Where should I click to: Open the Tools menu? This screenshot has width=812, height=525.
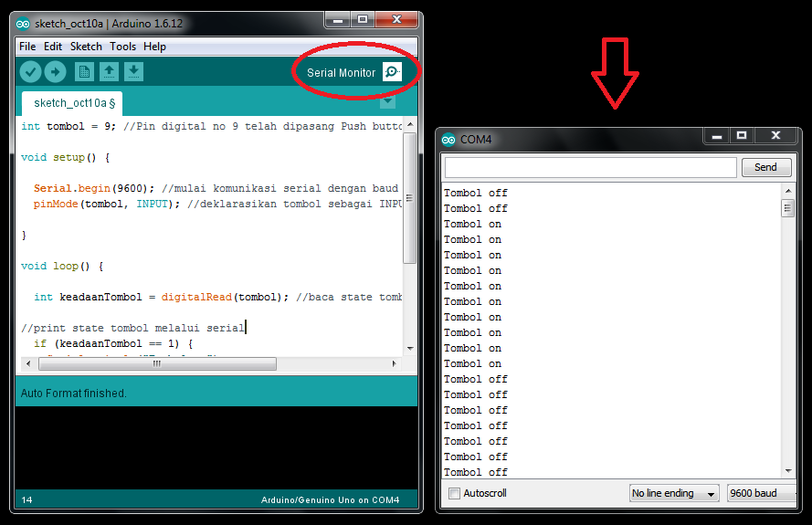click(x=122, y=47)
